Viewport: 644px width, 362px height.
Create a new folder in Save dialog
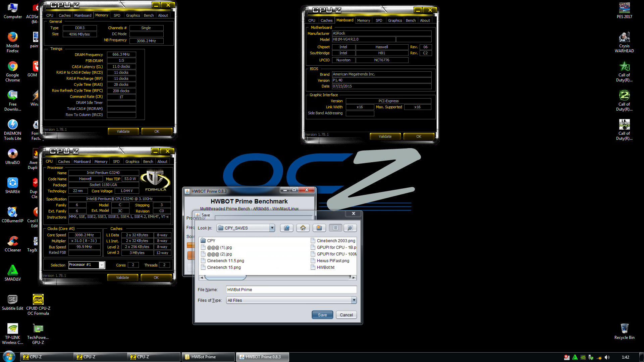coord(319,228)
